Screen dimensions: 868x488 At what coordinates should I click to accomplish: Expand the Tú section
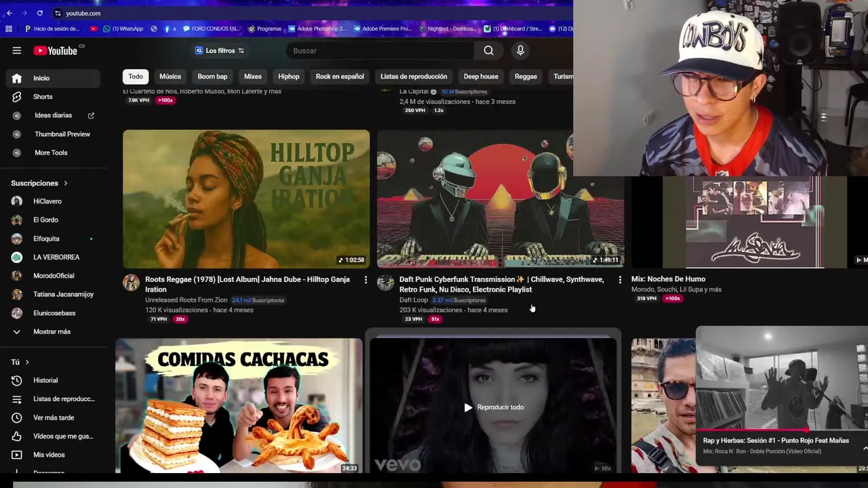20,362
